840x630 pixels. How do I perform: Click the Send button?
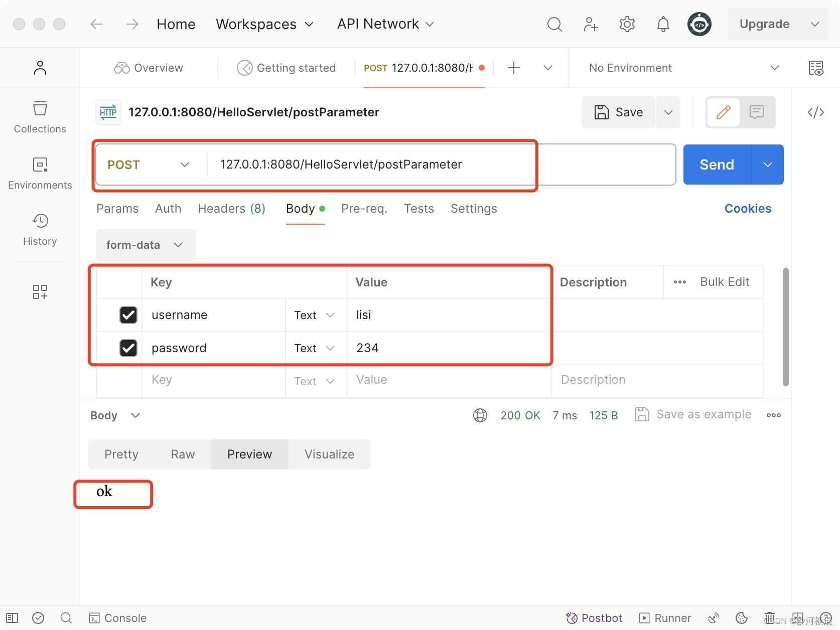(716, 164)
